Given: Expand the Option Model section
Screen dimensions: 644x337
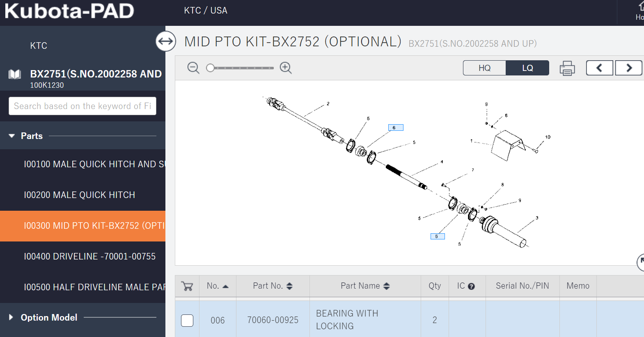Looking at the screenshot, I should click(x=11, y=317).
